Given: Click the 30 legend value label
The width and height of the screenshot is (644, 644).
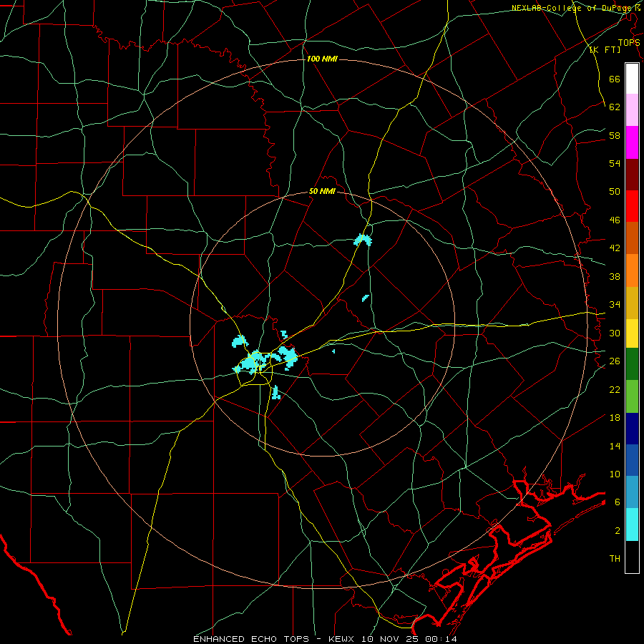Looking at the screenshot, I should [615, 333].
